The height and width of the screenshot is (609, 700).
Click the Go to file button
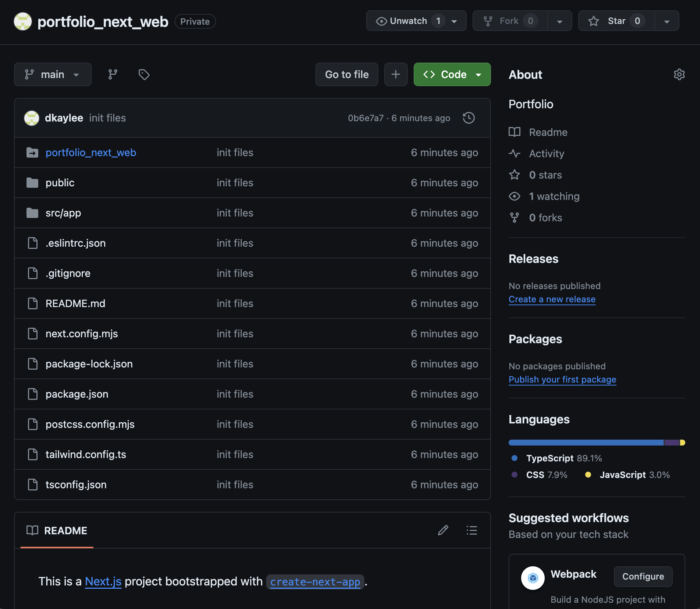pos(347,74)
